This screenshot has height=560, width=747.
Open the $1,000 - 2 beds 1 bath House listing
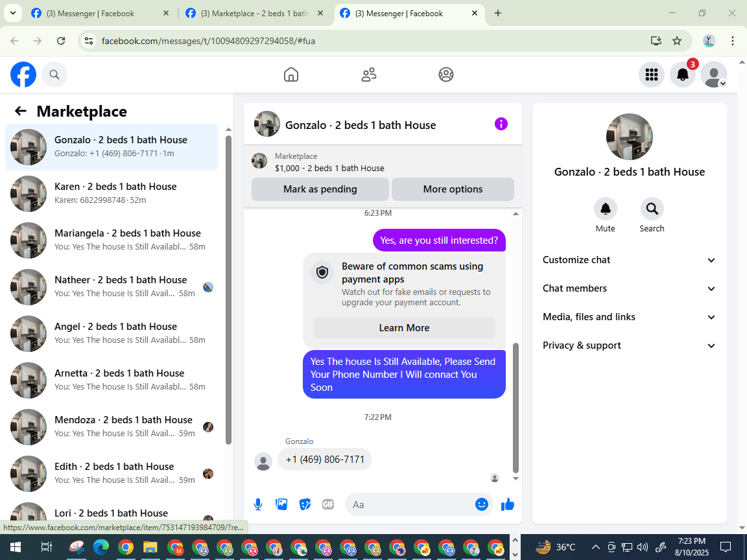[329, 168]
